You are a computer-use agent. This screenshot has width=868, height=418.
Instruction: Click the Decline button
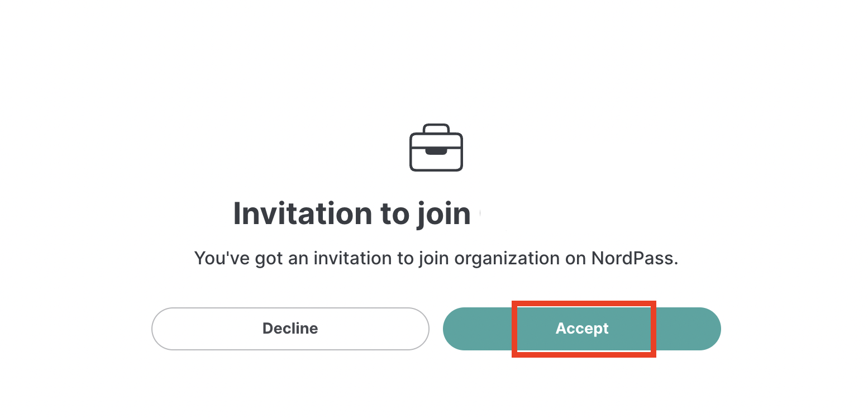coord(290,329)
